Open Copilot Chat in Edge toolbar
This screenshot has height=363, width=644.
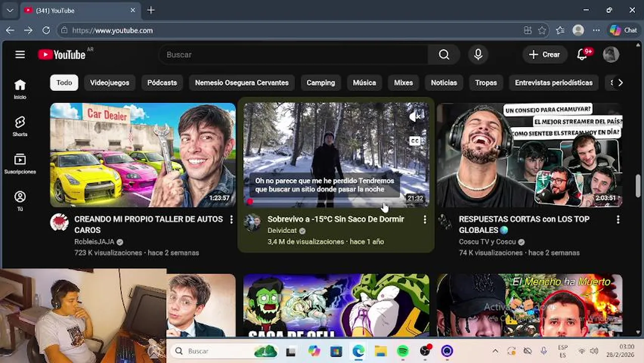pyautogui.click(x=623, y=30)
